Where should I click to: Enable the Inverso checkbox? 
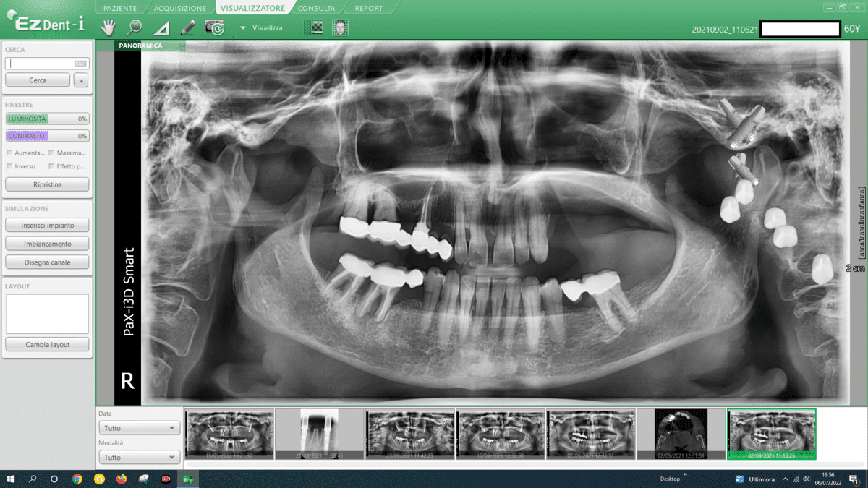(x=9, y=166)
